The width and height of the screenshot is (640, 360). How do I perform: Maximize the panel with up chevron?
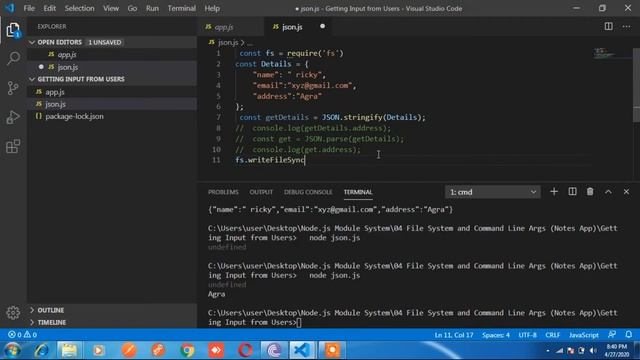coord(608,192)
